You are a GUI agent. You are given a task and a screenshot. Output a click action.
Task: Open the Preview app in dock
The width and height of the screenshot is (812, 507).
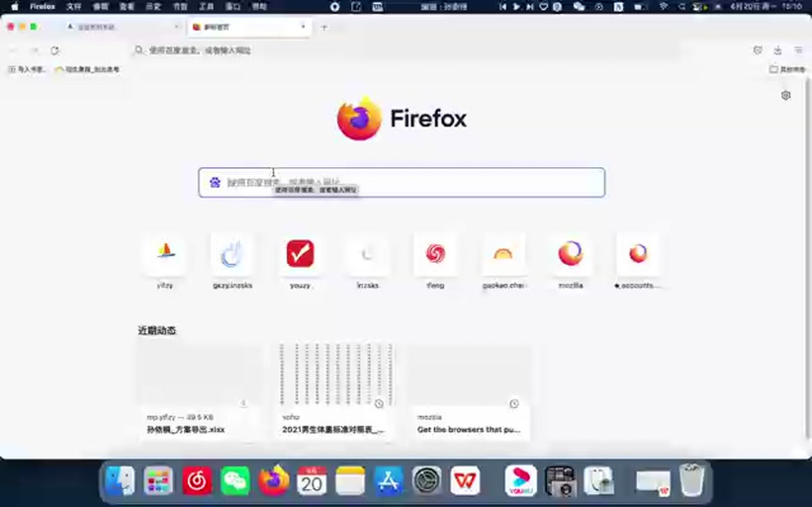pyautogui.click(x=598, y=481)
